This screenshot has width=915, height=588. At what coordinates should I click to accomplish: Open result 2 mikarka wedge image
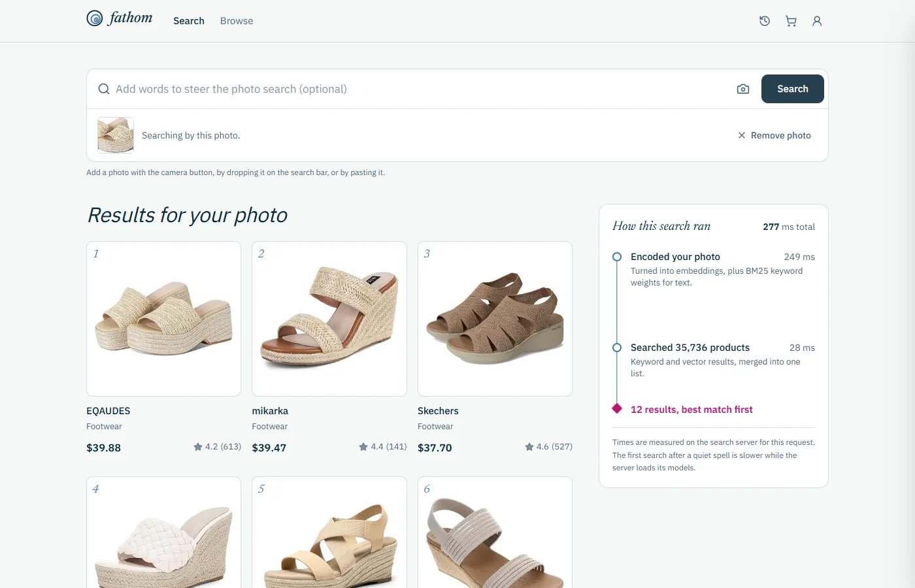(x=329, y=319)
